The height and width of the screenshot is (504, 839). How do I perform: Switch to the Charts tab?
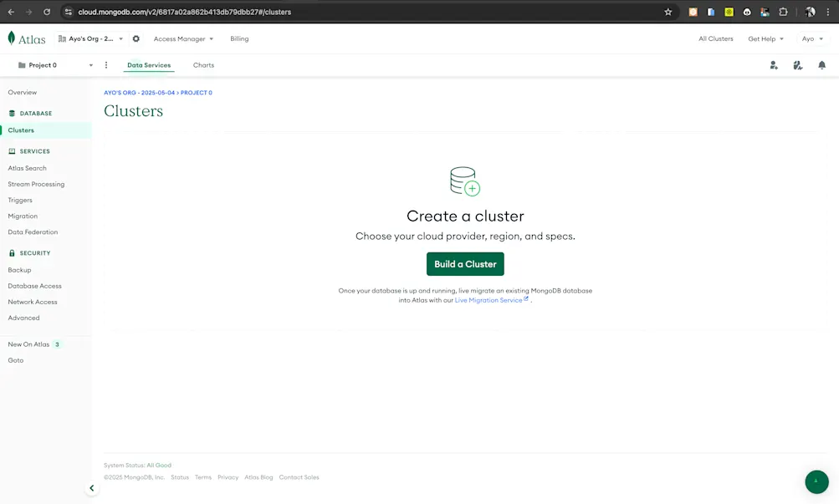coord(202,64)
